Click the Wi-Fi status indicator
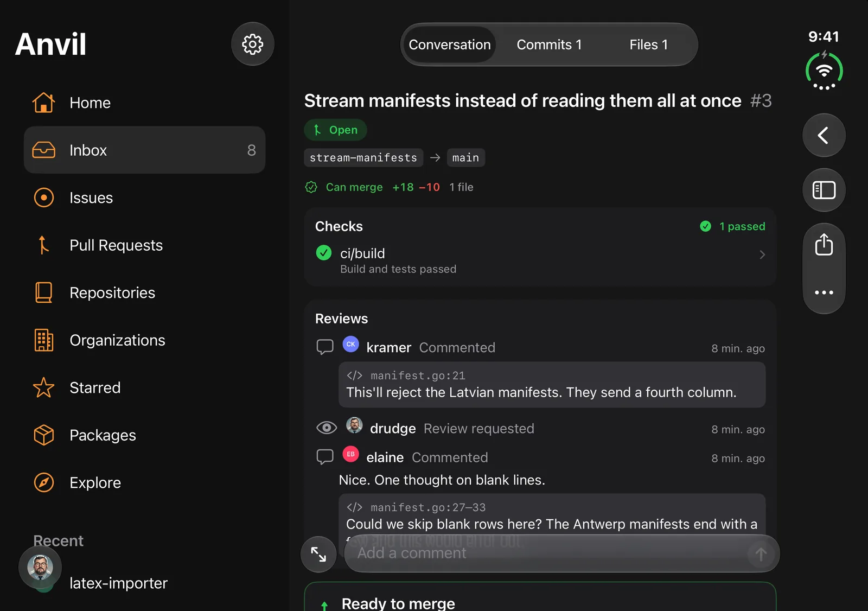 coord(824,71)
